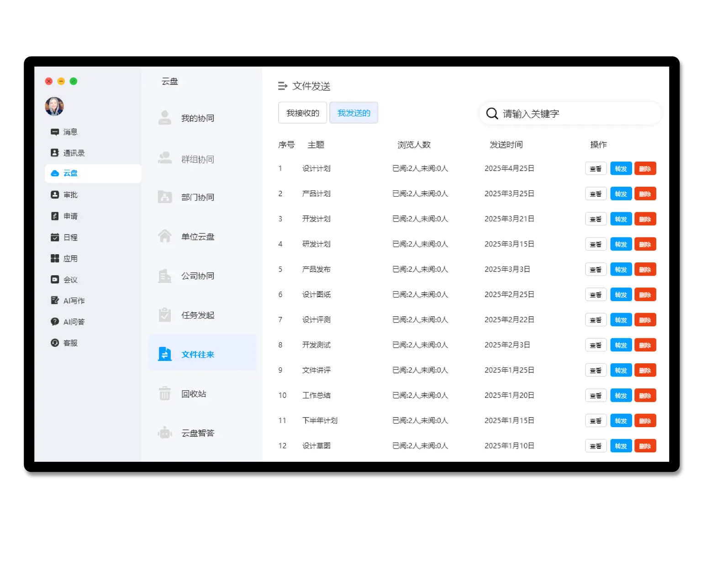Click 转发 for 设计草图 row
Screen dimensions: 728x565
(621, 446)
